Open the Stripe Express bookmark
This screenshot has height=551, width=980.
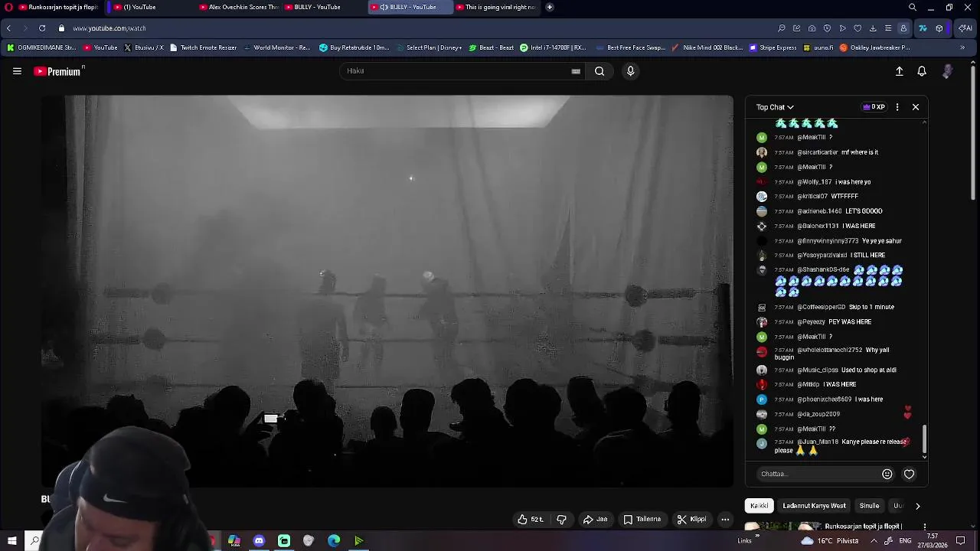click(773, 47)
